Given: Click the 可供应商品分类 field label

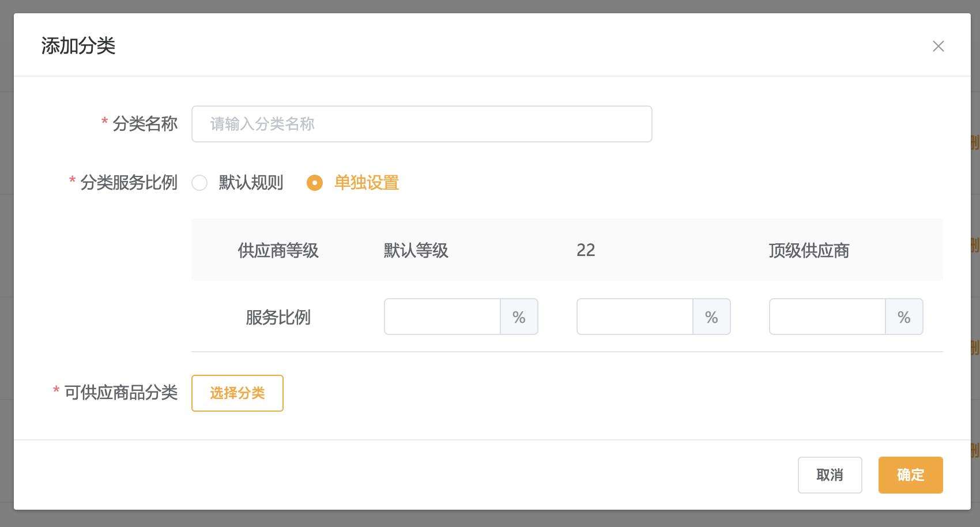Looking at the screenshot, I should [120, 393].
